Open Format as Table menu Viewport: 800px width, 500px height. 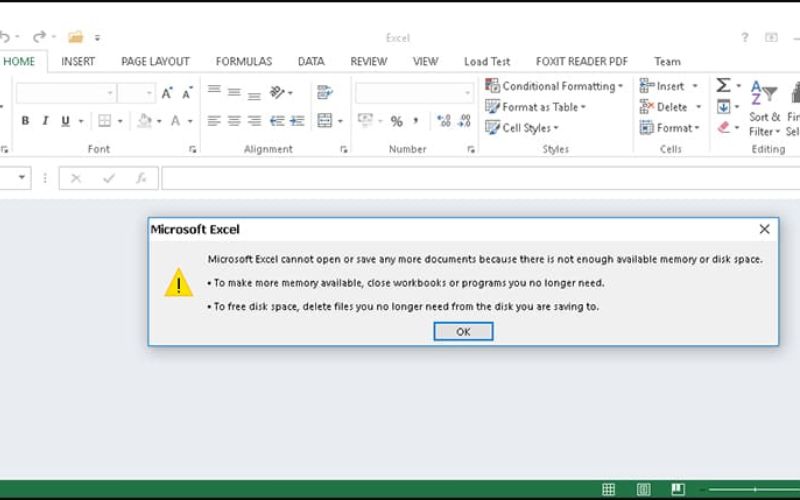[536, 107]
